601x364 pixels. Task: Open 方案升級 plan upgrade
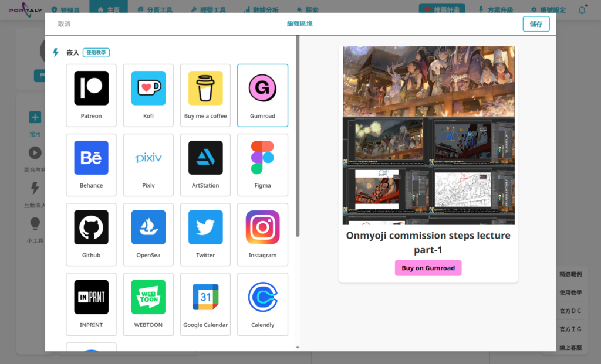[495, 9]
